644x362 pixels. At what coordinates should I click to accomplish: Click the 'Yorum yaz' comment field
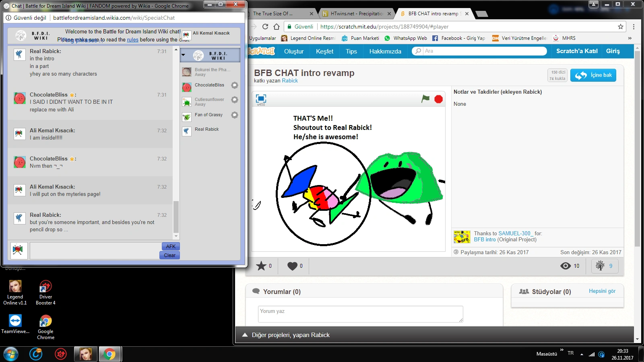pos(360,314)
